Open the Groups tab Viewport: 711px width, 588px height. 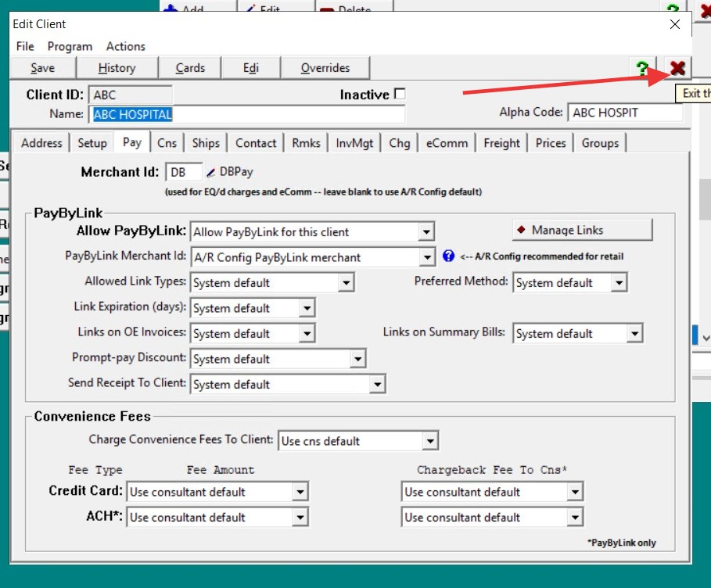600,143
